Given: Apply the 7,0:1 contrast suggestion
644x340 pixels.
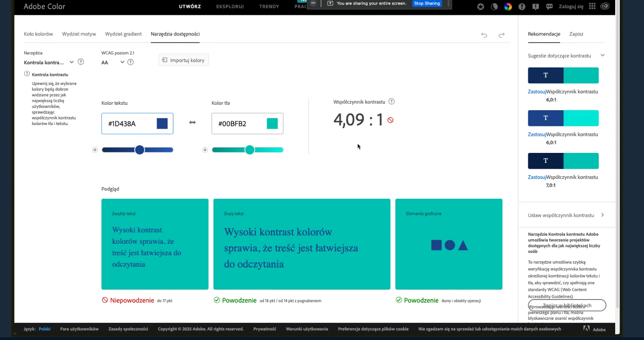Looking at the screenshot, I should (537, 177).
